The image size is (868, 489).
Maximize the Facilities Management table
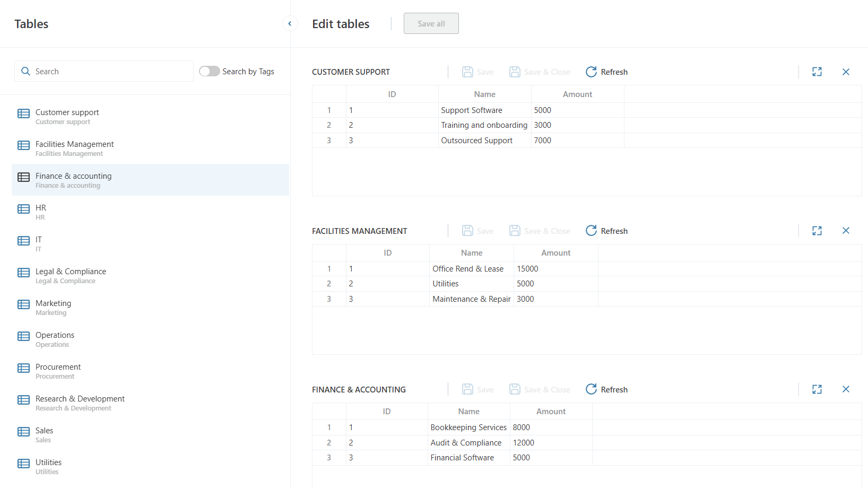pos(817,231)
